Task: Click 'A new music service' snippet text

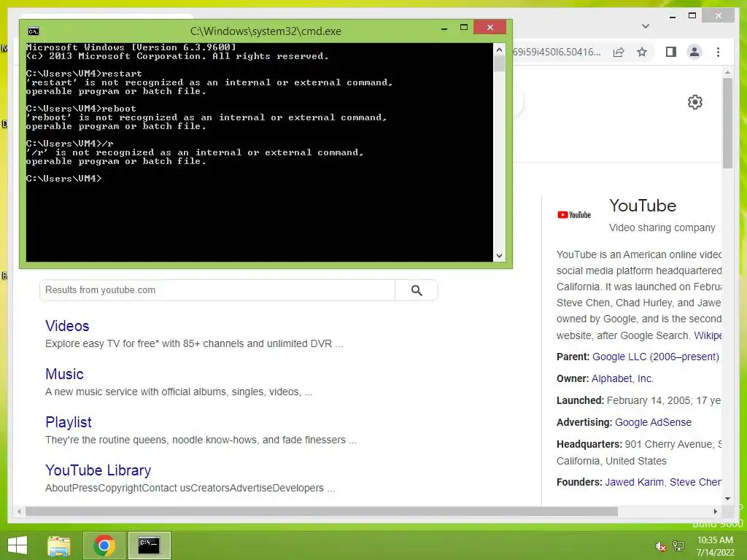Action: (x=179, y=392)
